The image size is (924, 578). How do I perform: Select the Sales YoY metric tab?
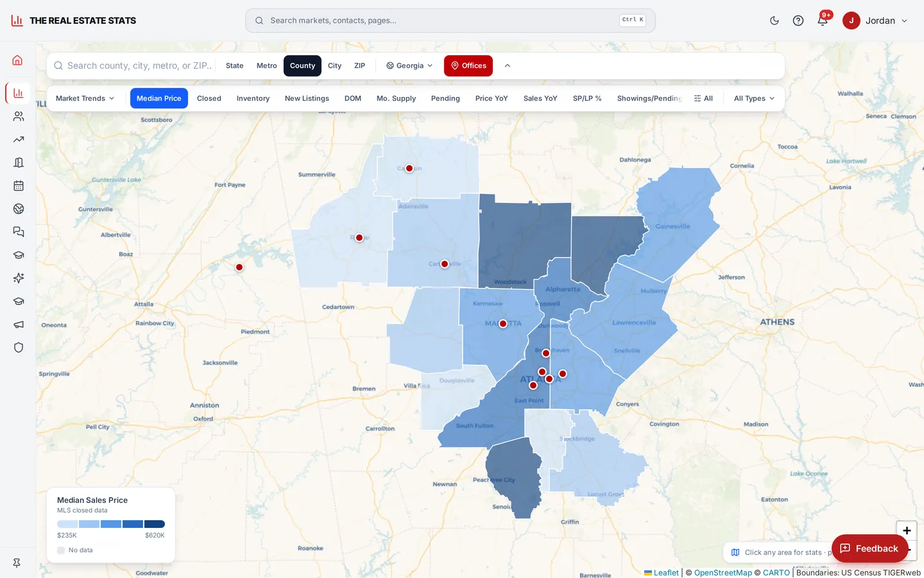click(x=540, y=98)
